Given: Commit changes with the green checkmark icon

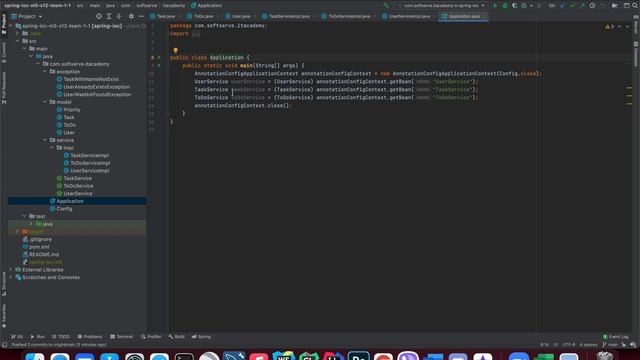Looking at the screenshot, I should 573,6.
